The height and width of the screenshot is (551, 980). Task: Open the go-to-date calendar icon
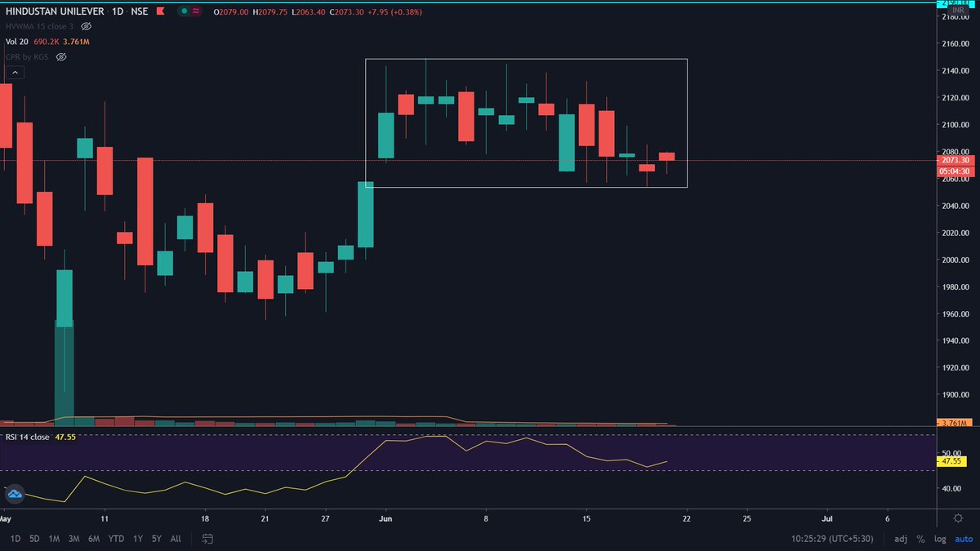pos(208,539)
